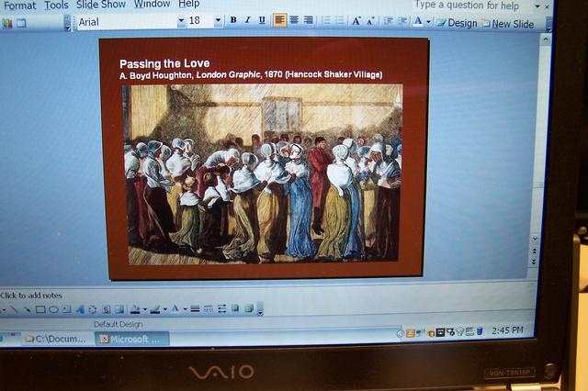Go to Next Slide double-arrow button
588x391 pixels.
[x=534, y=262]
